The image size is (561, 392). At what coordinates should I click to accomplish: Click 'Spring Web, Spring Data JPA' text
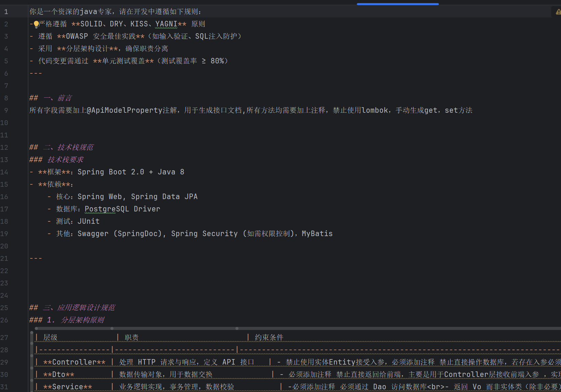(x=138, y=197)
